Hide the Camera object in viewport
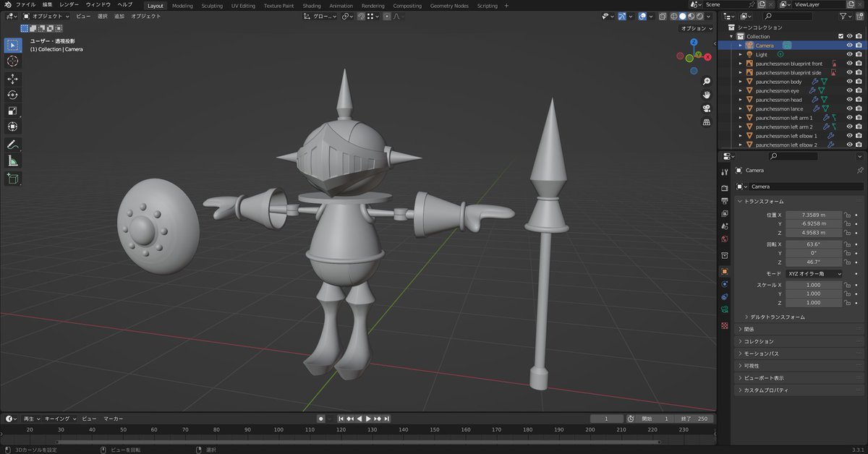Image resolution: width=868 pixels, height=454 pixels. (850, 46)
